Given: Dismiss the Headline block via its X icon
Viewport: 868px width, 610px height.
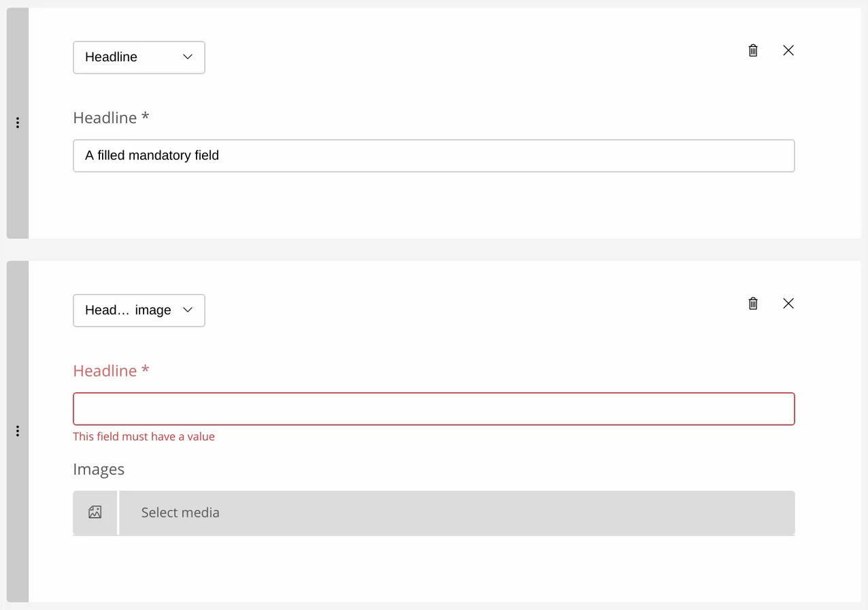Looking at the screenshot, I should (x=788, y=50).
